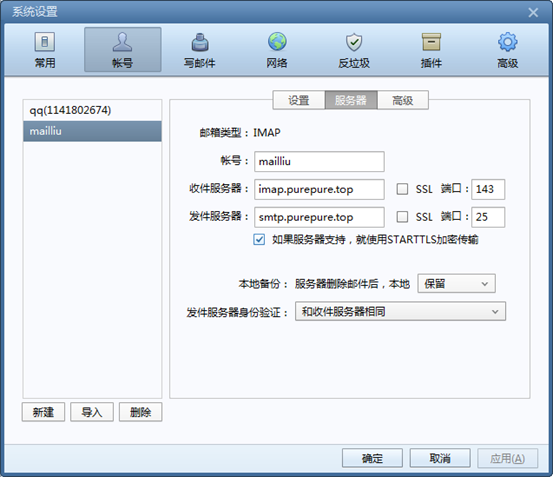The width and height of the screenshot is (553, 477).
Task: Click the 确定 button
Action: [x=372, y=458]
